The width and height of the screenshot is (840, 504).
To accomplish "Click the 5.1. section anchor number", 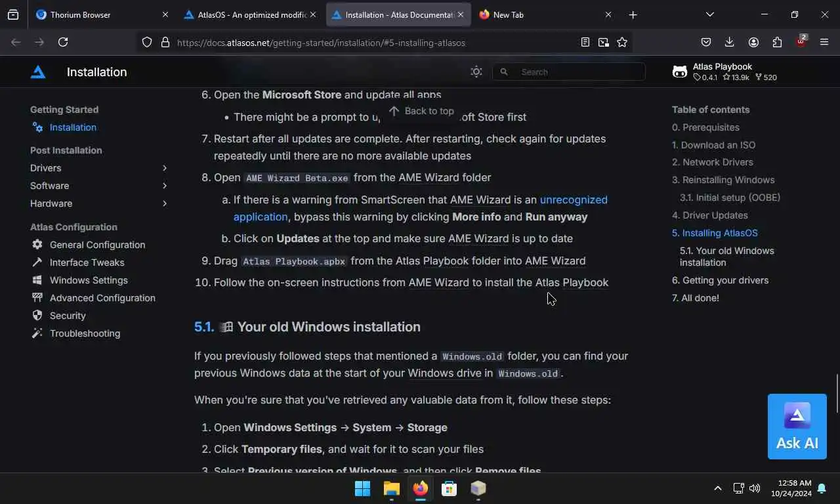I will pos(204,327).
